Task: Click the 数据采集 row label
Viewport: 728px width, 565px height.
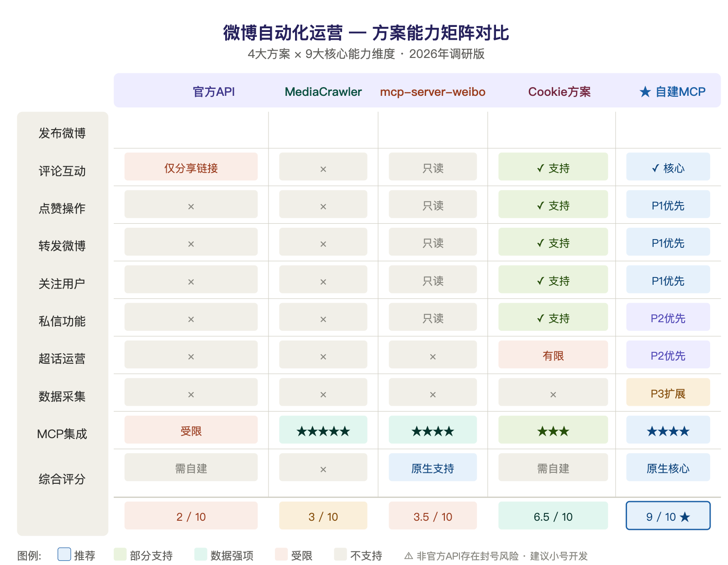Action: 62,397
